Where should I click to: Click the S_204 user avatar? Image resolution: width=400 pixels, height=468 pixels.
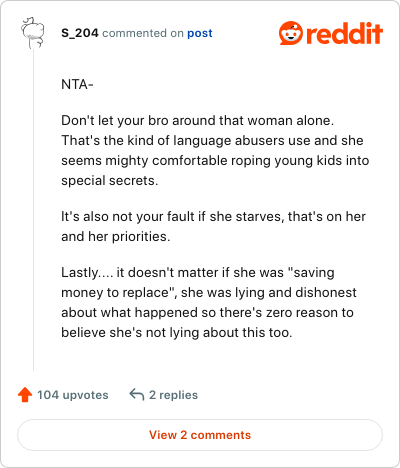(33, 33)
